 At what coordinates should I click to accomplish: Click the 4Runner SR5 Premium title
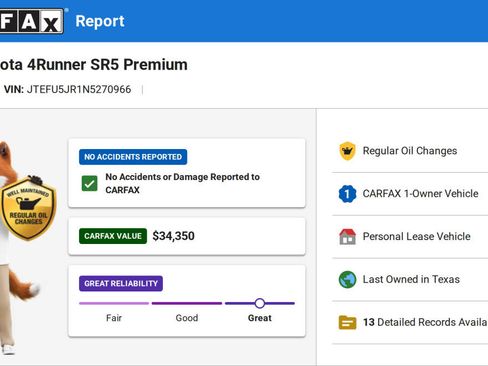94,65
